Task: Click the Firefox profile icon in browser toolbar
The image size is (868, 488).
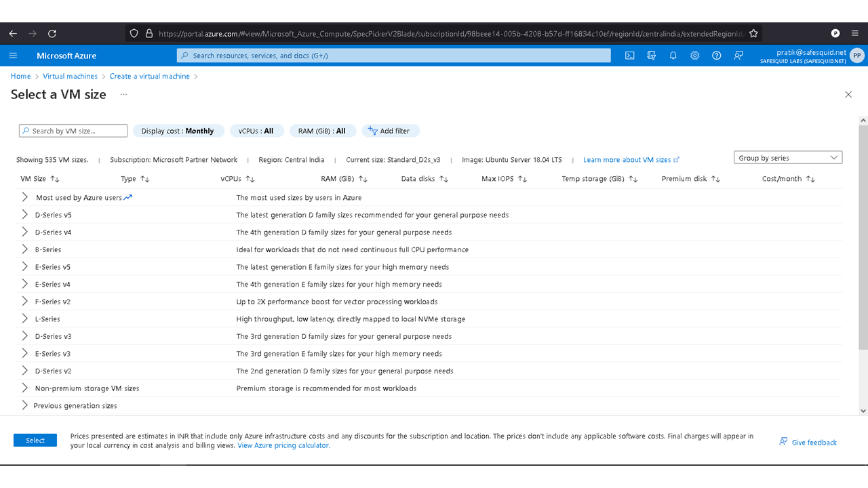Action: [x=835, y=33]
